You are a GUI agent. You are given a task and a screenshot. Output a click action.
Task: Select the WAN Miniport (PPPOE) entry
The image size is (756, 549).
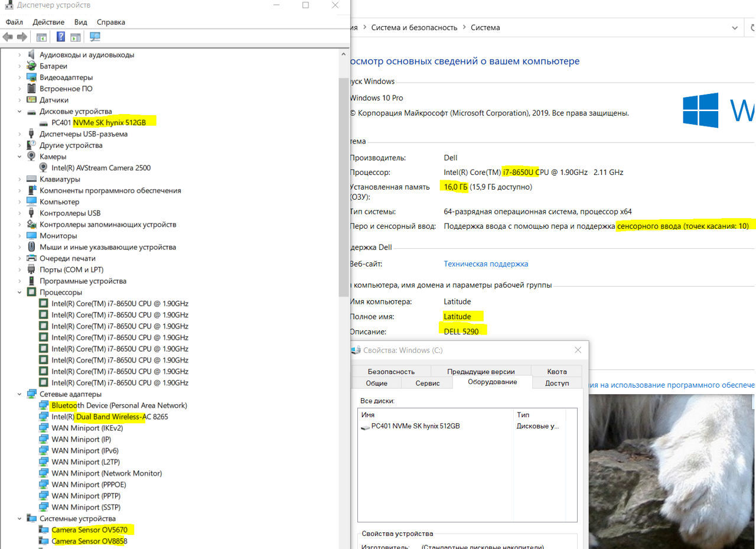click(x=89, y=485)
